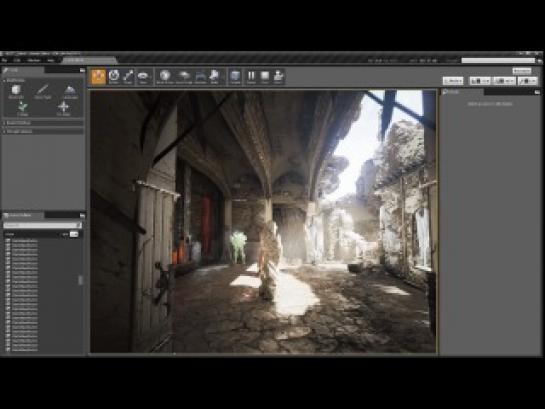Screen dimensions: 545x409
Task: Select the level tab beside the Help menu
Action: 89,60
